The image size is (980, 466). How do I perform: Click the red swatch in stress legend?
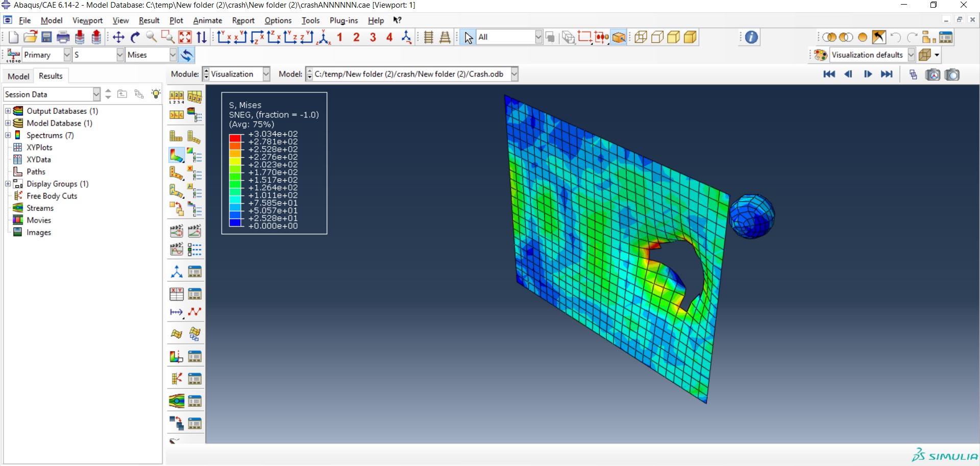tap(235, 138)
